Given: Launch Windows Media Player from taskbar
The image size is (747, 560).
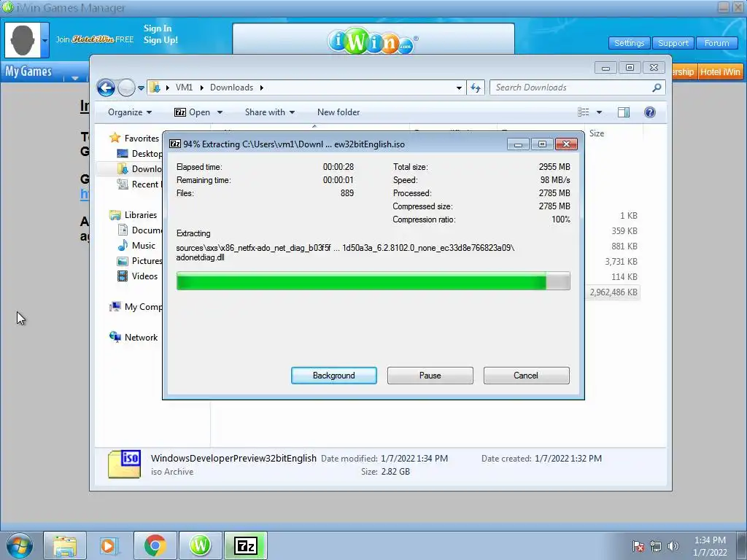Looking at the screenshot, I should 109,545.
